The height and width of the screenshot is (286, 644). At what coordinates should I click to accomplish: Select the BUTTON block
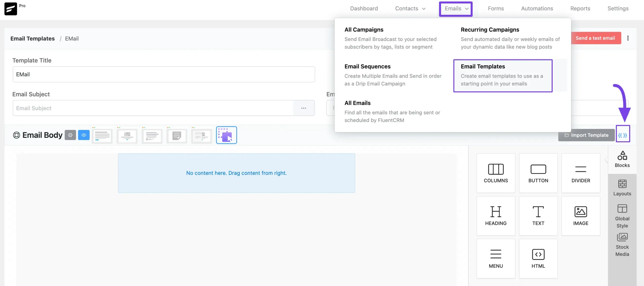tap(538, 173)
